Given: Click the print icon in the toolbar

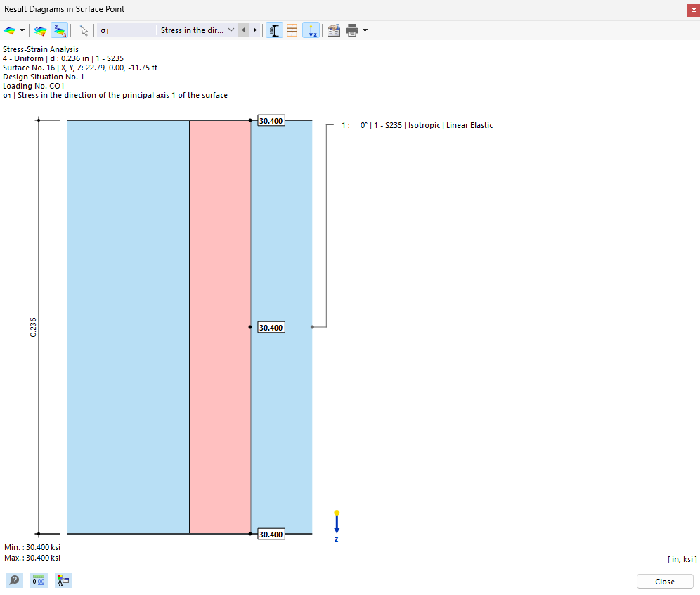Looking at the screenshot, I should (x=351, y=30).
